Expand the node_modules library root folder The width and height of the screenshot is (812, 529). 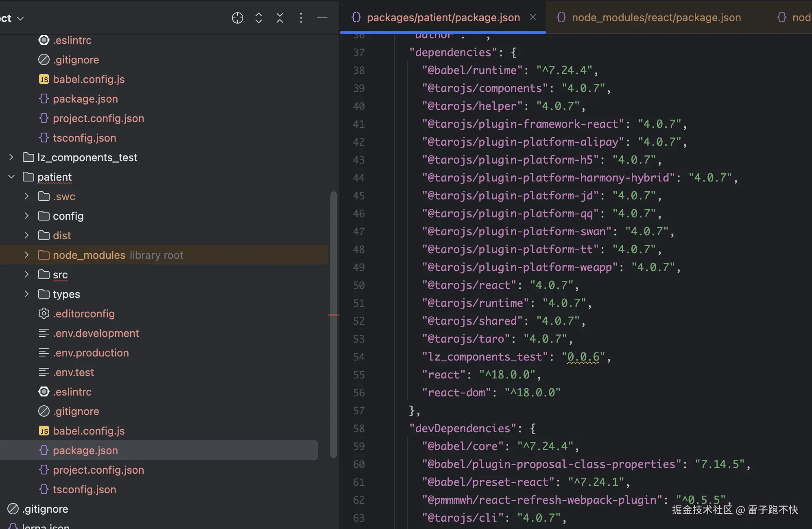pos(27,255)
